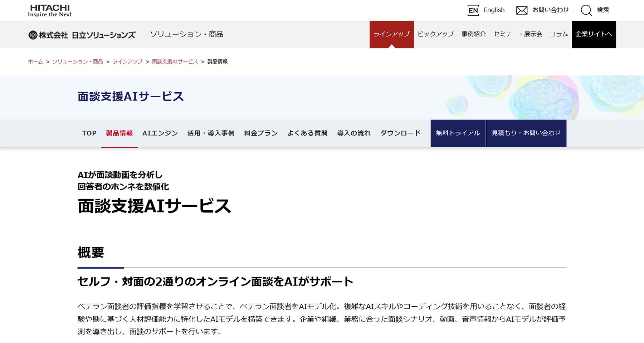Image resolution: width=644 pixels, height=343 pixels.
Task: Open the よくある質問 tab
Action: [x=307, y=133]
